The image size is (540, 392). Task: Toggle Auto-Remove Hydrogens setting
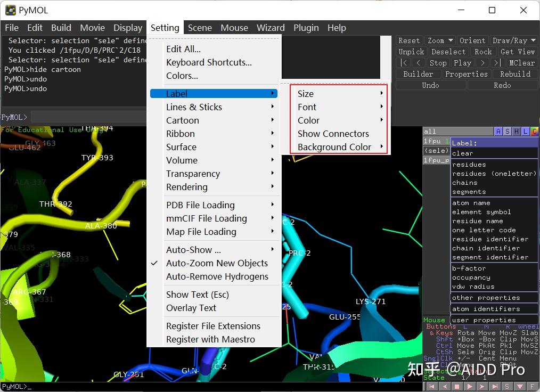coord(217,276)
